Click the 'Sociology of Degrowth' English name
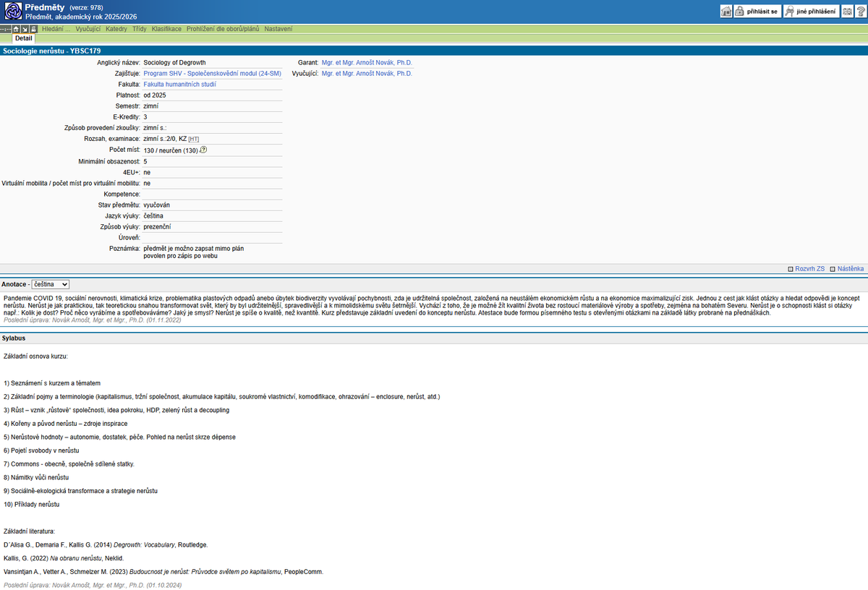The width and height of the screenshot is (868, 590). click(175, 63)
